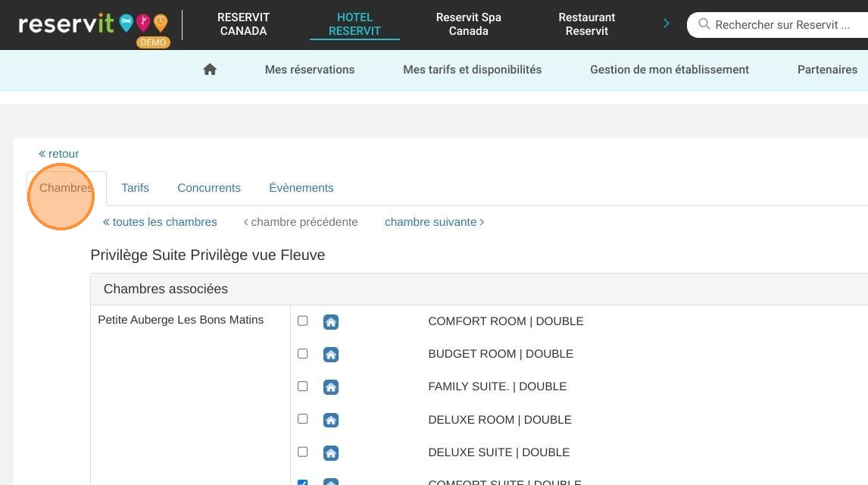Click the BUDGET ROOM | DOUBLE label
The width and height of the screenshot is (868, 485).
(501, 355)
